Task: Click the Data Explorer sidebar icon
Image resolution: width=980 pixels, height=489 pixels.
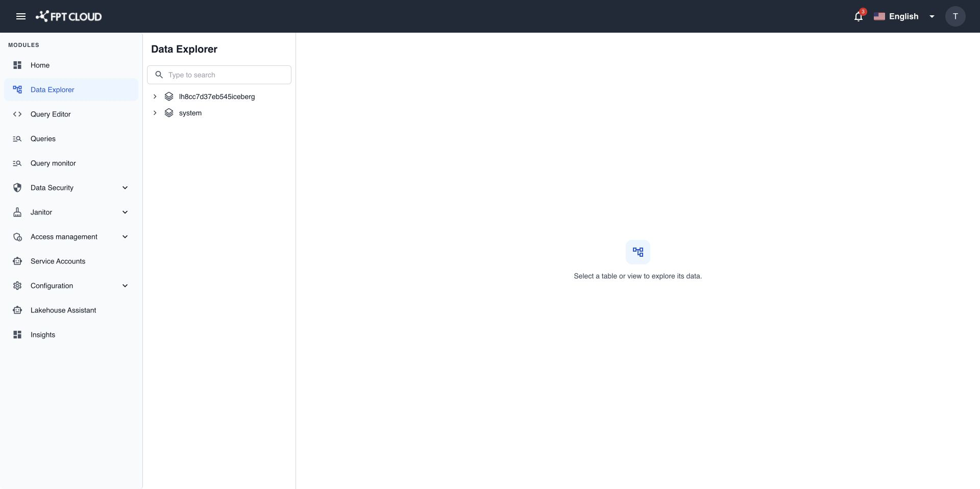Action: [x=17, y=90]
